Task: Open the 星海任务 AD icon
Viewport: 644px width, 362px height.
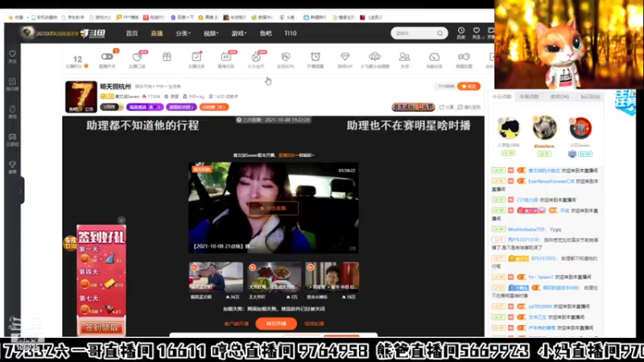Action: [x=226, y=60]
